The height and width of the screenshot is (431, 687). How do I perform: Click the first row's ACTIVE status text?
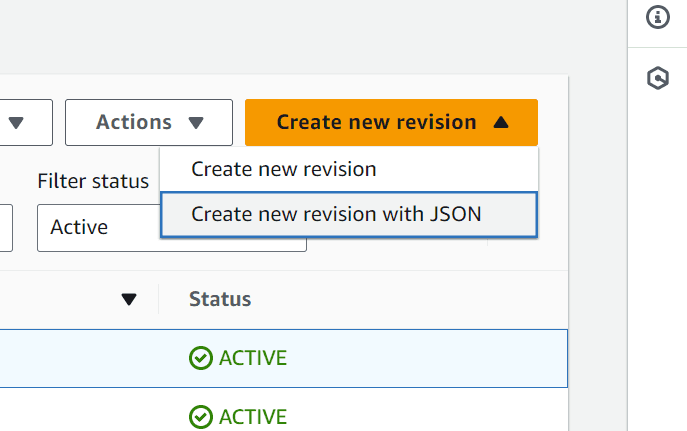point(253,358)
